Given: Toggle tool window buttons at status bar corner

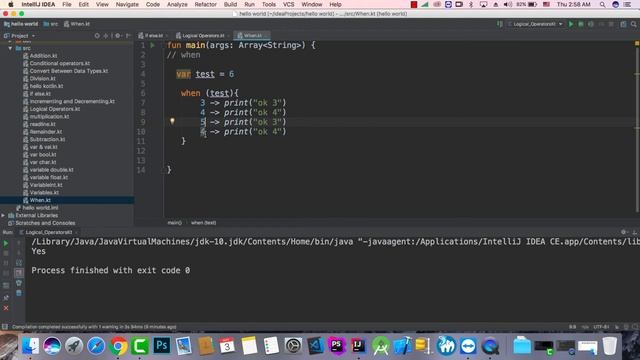Looking at the screenshot, I should pyautogui.click(x=5, y=327).
